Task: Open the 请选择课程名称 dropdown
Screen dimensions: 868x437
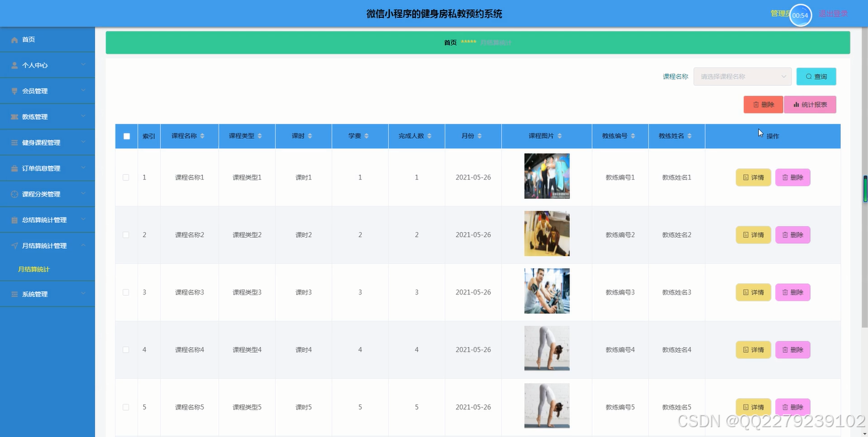Action: [x=742, y=76]
